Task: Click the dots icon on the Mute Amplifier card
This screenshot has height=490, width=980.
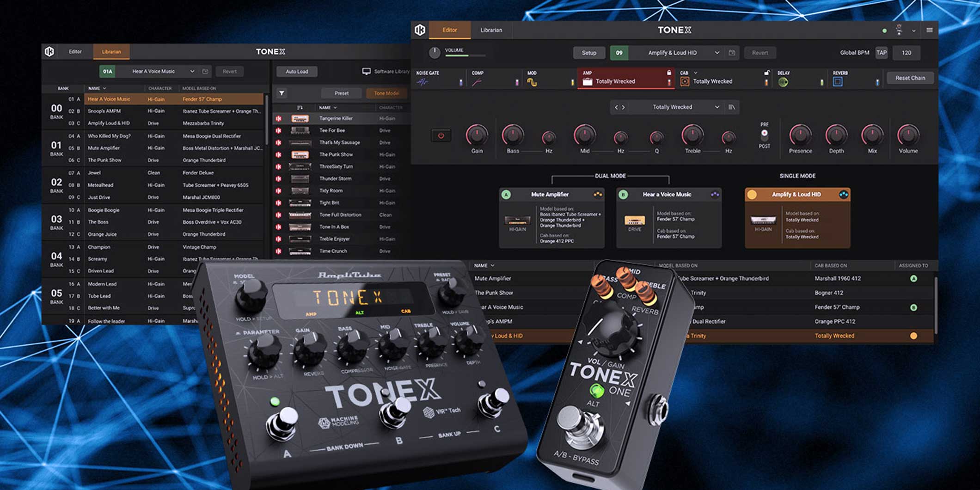Action: [x=598, y=195]
